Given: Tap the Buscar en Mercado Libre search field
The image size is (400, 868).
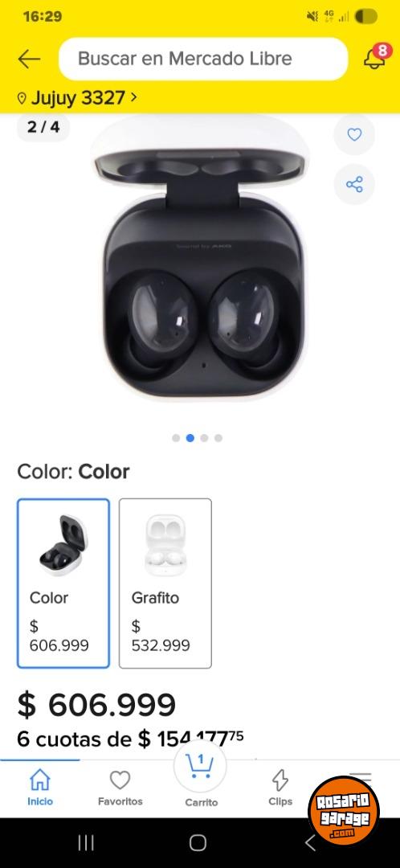Looking at the screenshot, I should click(203, 59).
